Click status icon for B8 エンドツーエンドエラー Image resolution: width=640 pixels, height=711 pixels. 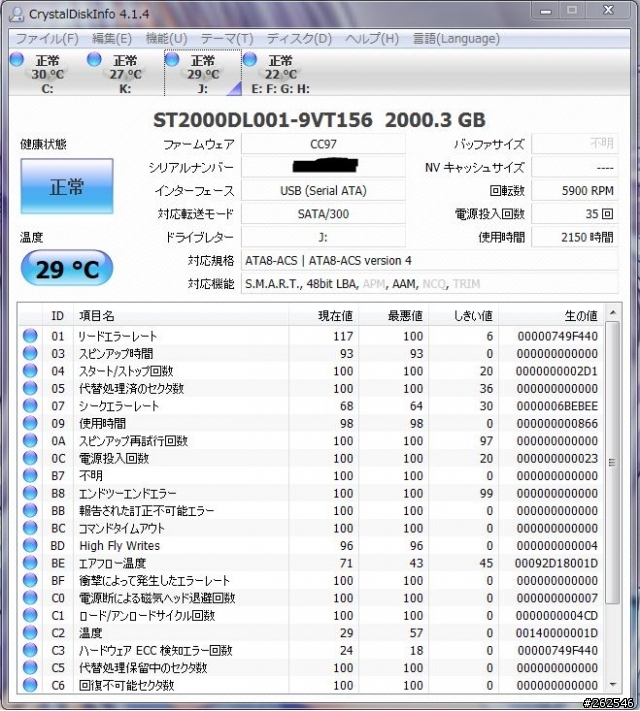click(x=30, y=493)
